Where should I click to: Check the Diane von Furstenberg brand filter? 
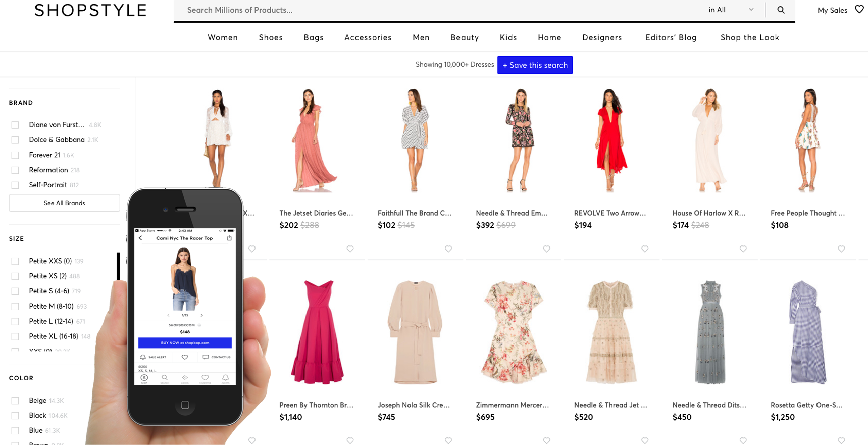15,125
